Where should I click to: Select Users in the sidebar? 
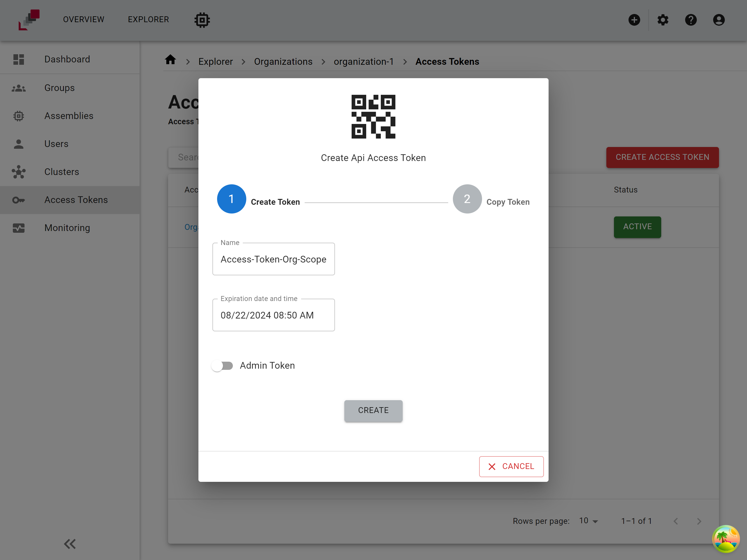(70, 144)
